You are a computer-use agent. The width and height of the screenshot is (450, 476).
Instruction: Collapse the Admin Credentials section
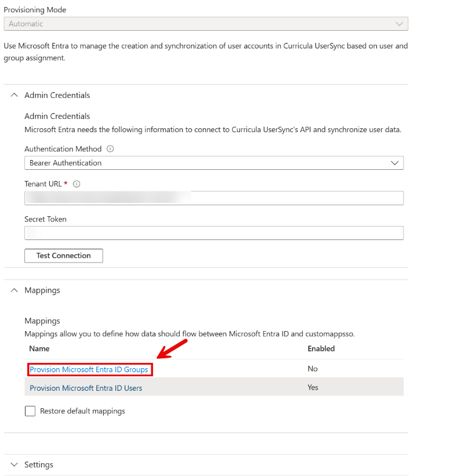pyautogui.click(x=14, y=95)
